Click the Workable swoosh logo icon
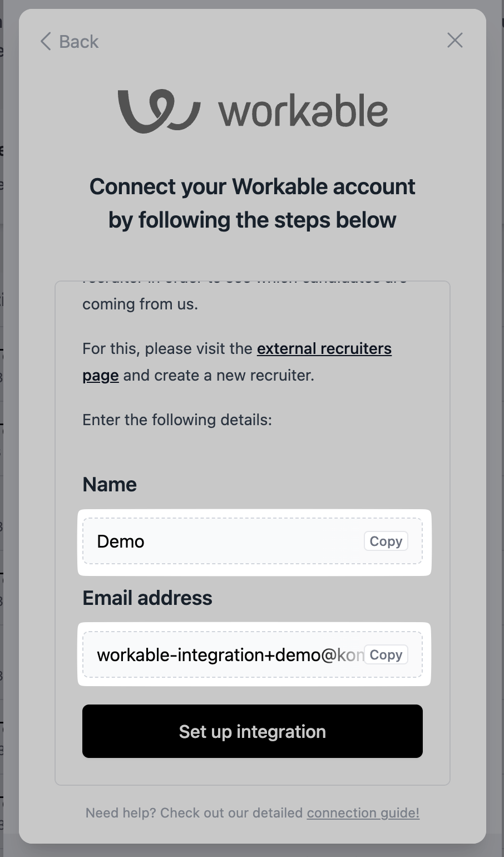Screen dimensions: 504x857 [158, 111]
